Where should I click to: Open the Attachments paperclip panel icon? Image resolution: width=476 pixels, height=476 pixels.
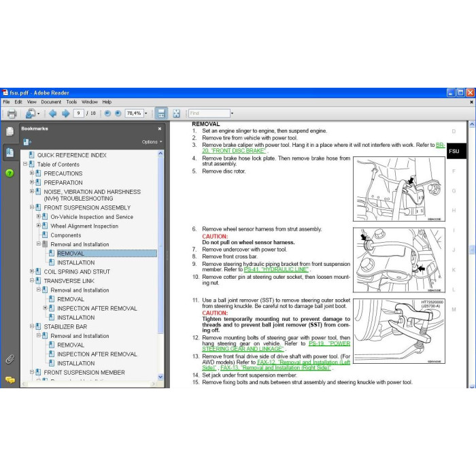pos(10,360)
